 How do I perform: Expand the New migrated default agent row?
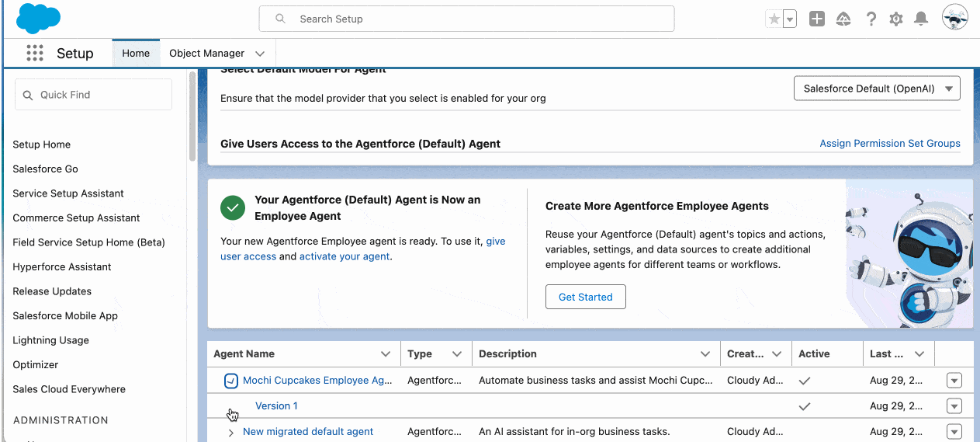pyautogui.click(x=230, y=432)
